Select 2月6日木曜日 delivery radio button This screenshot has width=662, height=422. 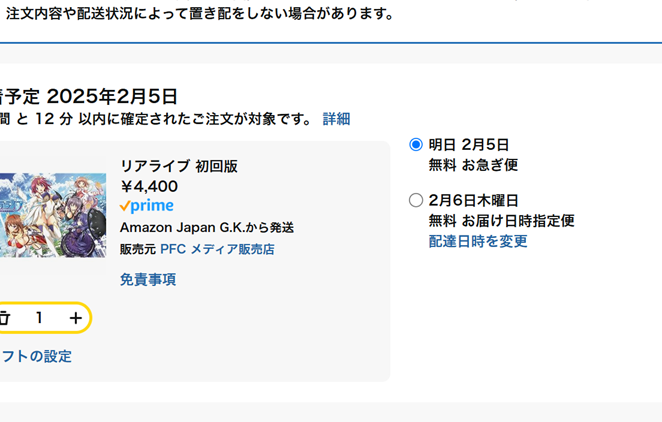point(416,200)
